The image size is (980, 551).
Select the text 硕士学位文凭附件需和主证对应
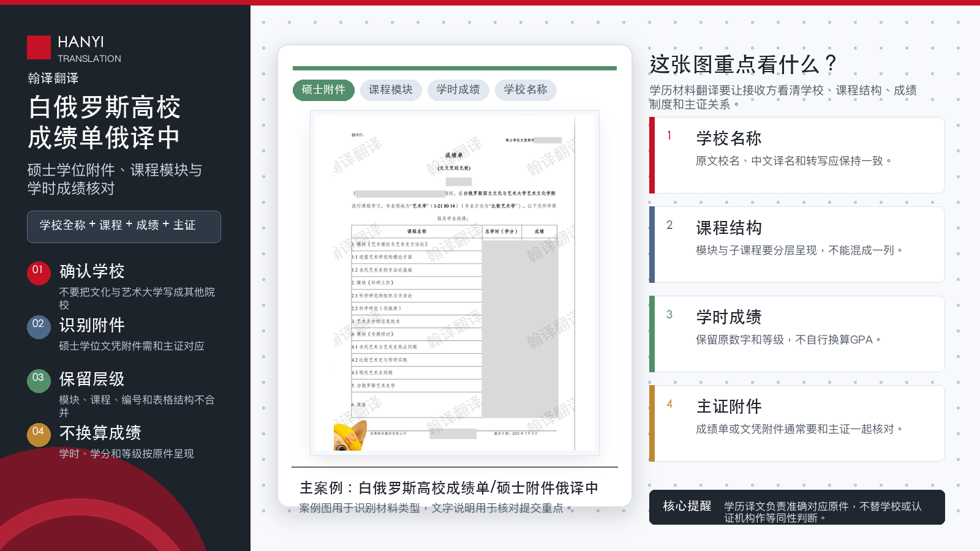click(x=132, y=346)
